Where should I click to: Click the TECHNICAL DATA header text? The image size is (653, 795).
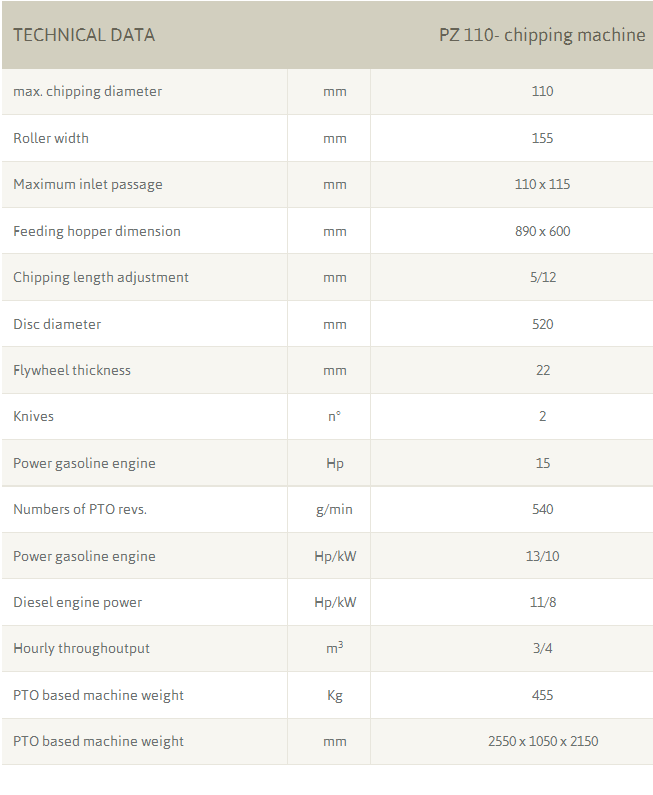click(84, 35)
